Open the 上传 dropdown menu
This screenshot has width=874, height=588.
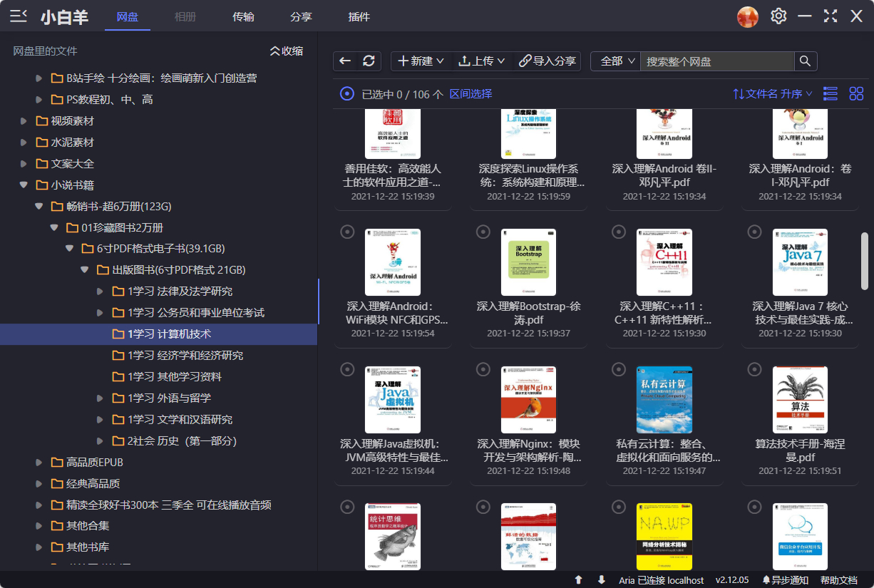[482, 61]
